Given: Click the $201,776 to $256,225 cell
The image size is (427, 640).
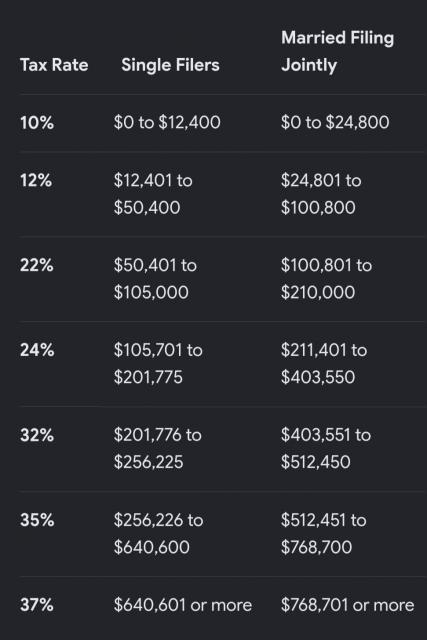Looking at the screenshot, I should pyautogui.click(x=158, y=449).
